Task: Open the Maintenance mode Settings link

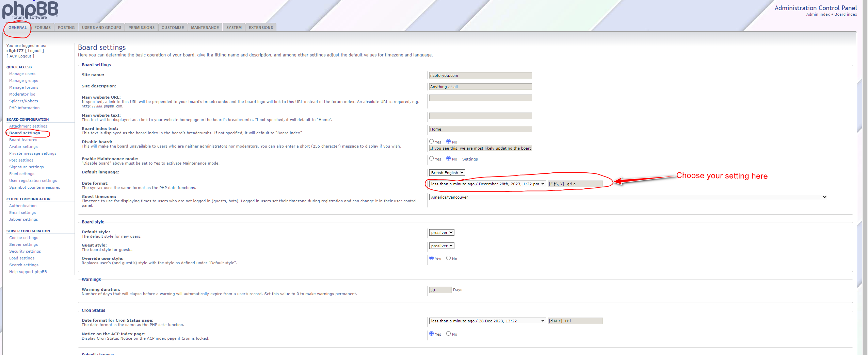Action: pos(470,159)
